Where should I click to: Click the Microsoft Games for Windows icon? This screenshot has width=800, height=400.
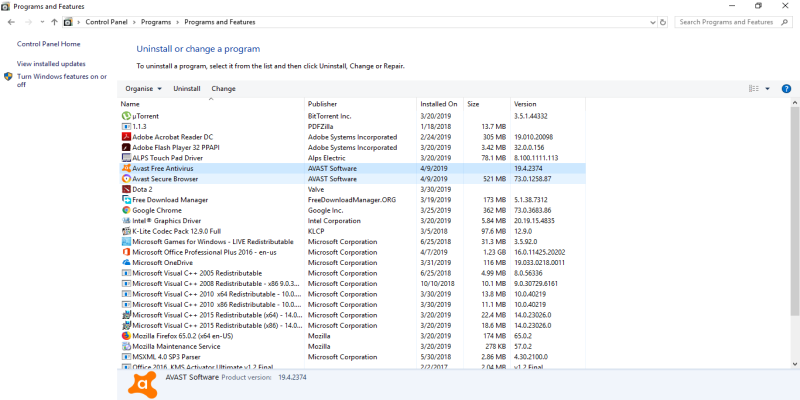127,241
